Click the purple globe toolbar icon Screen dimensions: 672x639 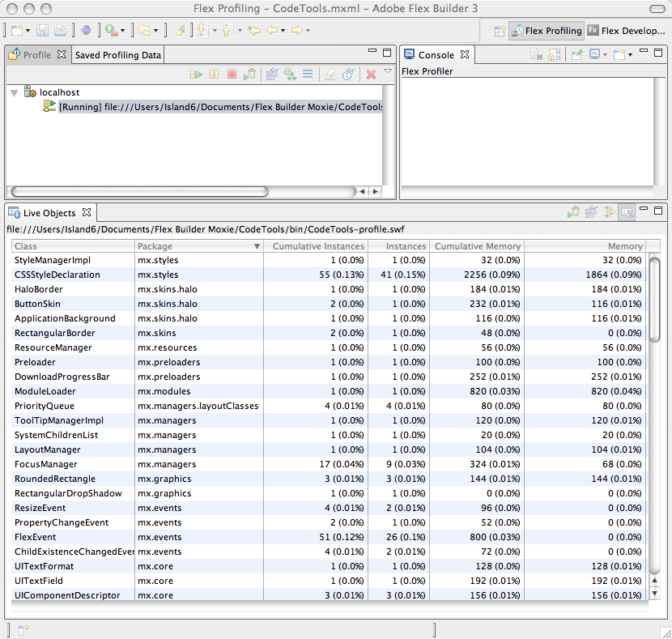[x=86, y=31]
